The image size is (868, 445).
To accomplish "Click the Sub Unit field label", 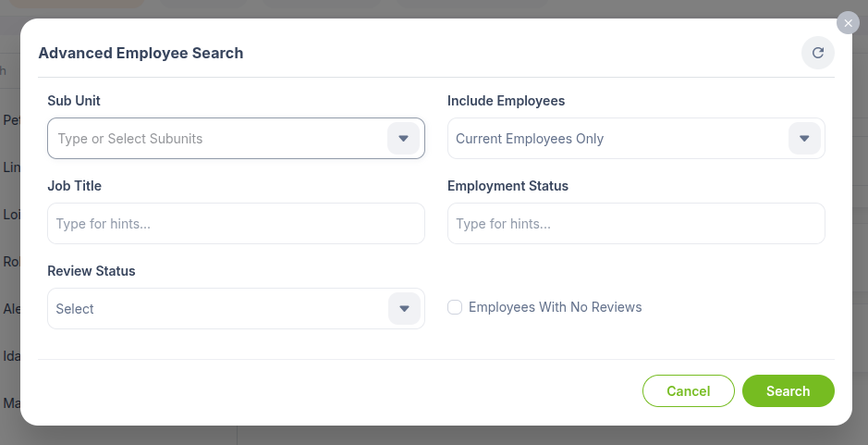I will pyautogui.click(x=74, y=101).
